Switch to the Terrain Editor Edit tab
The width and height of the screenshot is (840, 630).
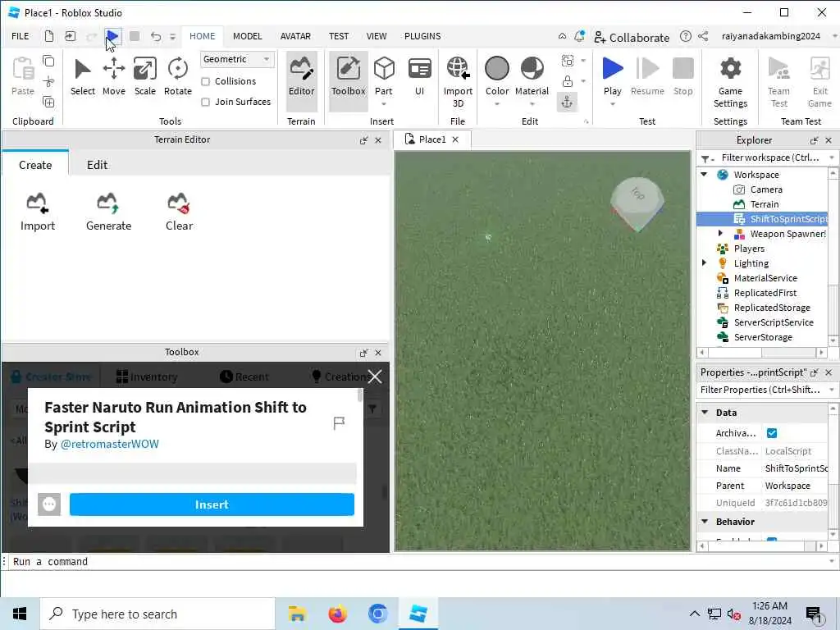click(x=98, y=165)
